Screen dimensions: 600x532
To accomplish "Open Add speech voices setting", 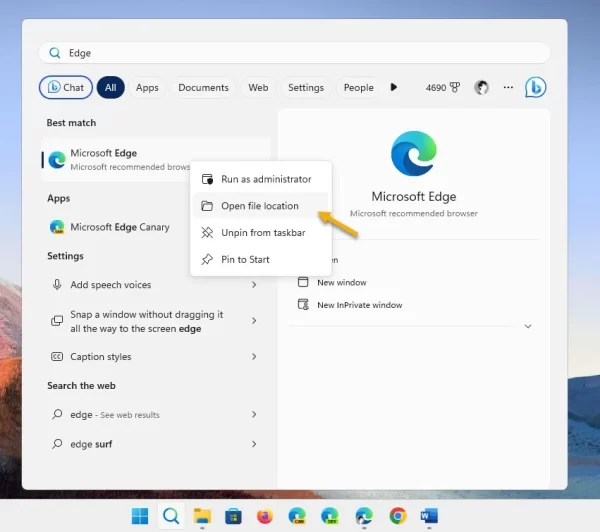I will [x=155, y=284].
